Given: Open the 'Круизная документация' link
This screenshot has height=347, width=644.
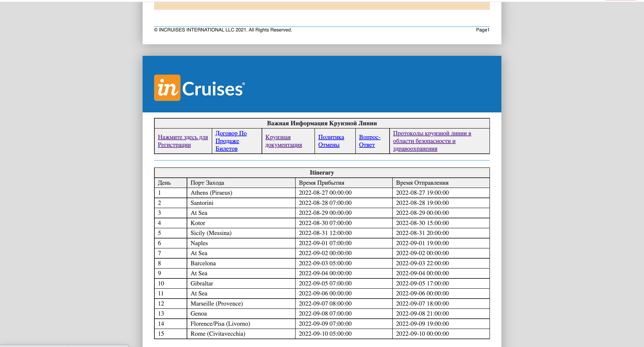Looking at the screenshot, I should (283, 141).
